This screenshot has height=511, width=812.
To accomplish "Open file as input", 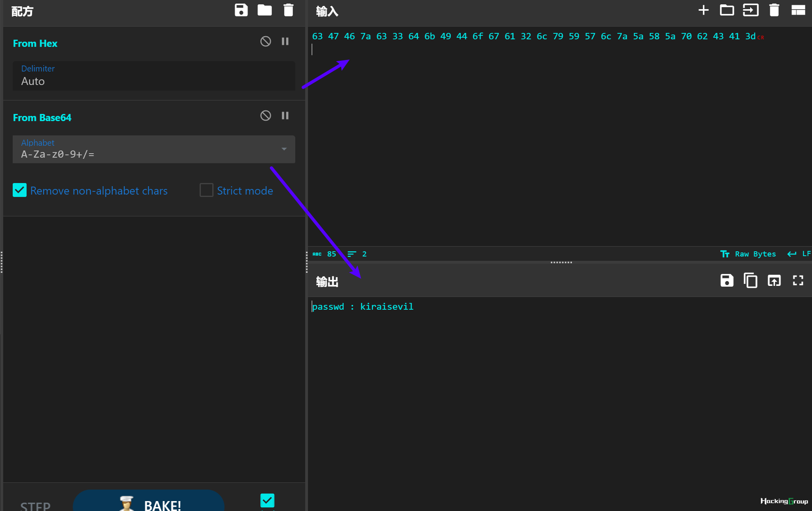I will click(751, 10).
